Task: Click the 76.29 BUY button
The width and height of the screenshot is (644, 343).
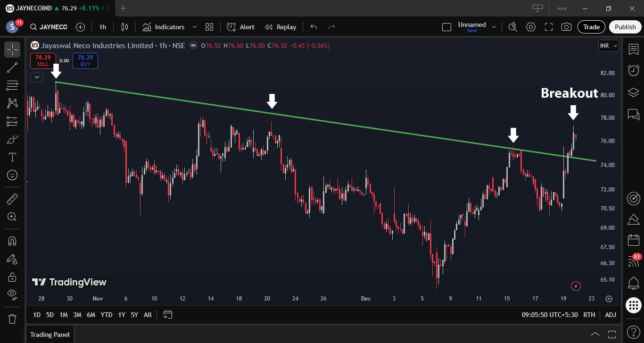Action: click(85, 61)
